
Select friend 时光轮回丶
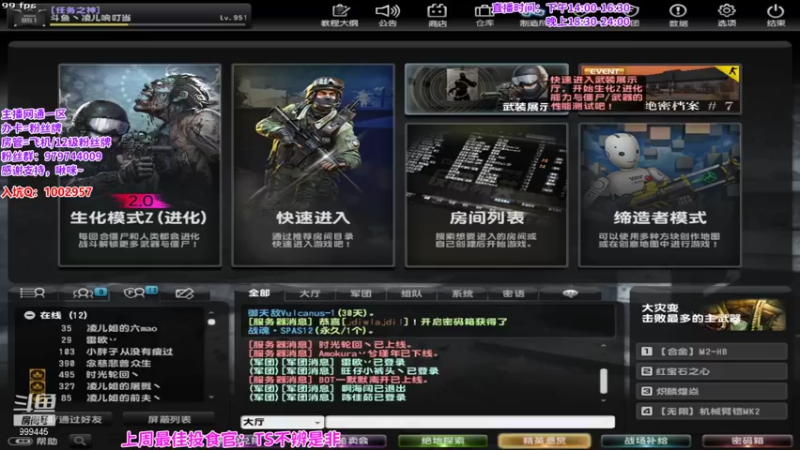point(113,374)
